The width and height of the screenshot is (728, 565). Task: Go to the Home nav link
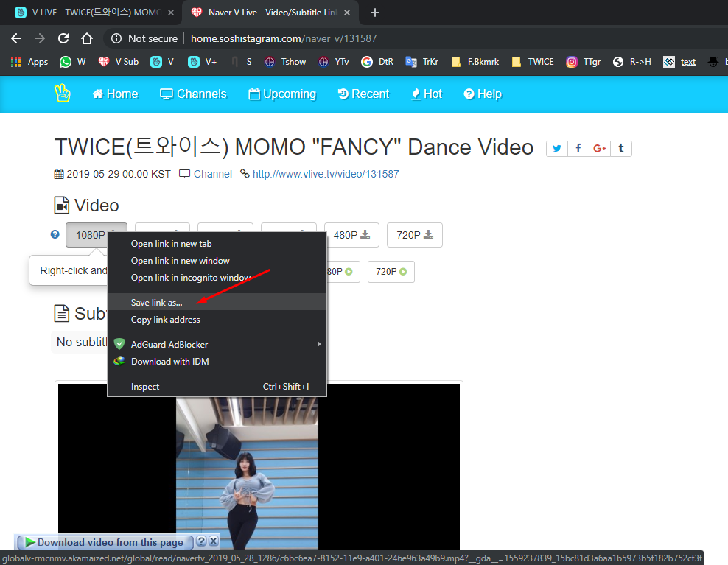tap(115, 94)
